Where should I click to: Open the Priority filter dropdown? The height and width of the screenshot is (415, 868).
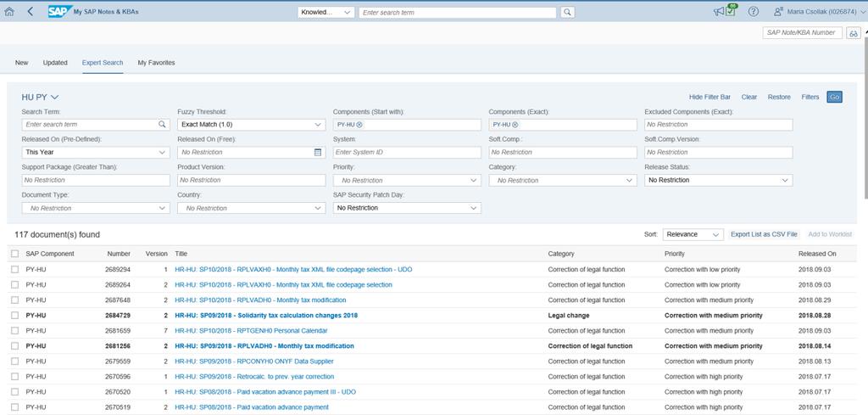point(407,181)
